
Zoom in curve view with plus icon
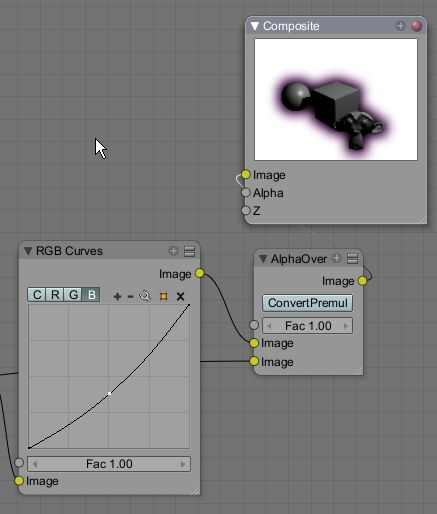pyautogui.click(x=117, y=296)
